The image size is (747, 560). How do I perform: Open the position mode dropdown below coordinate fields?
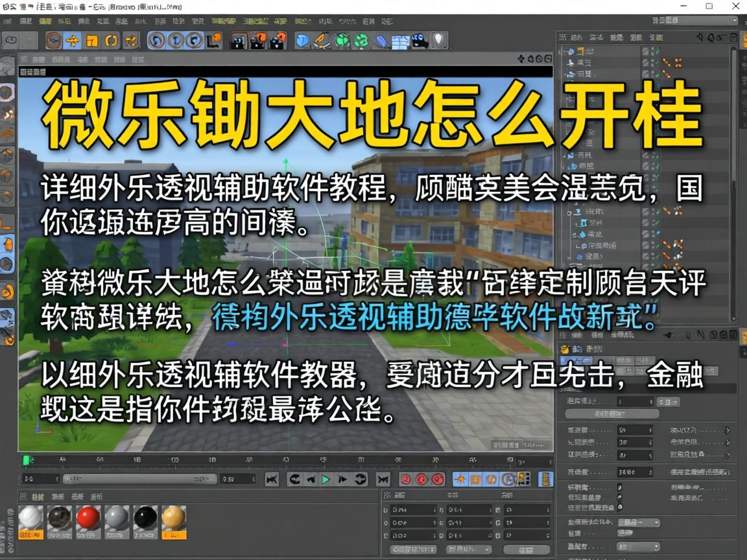(x=412, y=550)
